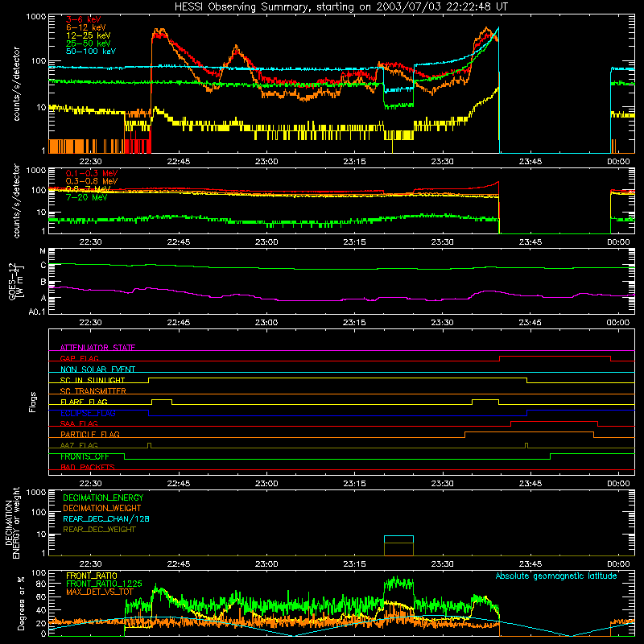This screenshot has width=644, height=644.
Task: Click the 22:30 tick label under decimation panel
Action: 90,564
